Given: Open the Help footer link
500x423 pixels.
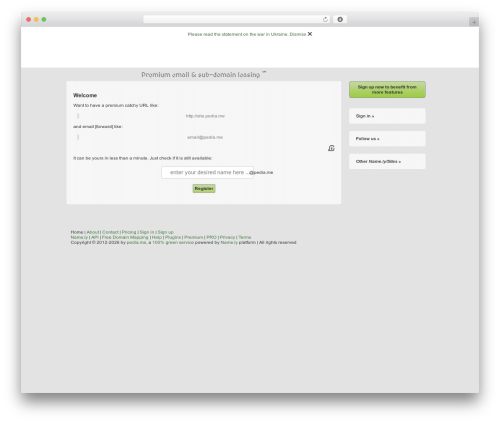Looking at the screenshot, I should coord(157,237).
